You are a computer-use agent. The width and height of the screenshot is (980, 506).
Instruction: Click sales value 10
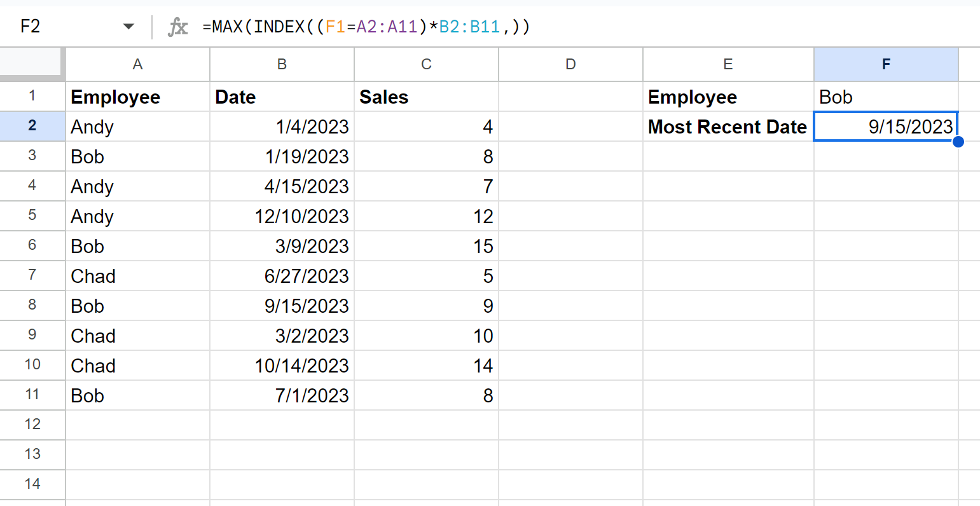426,336
